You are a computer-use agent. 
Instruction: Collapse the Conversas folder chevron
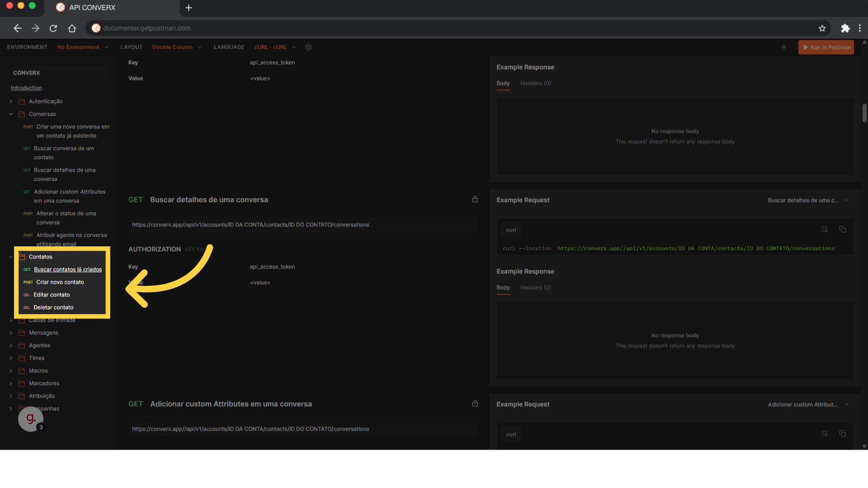tap(11, 114)
